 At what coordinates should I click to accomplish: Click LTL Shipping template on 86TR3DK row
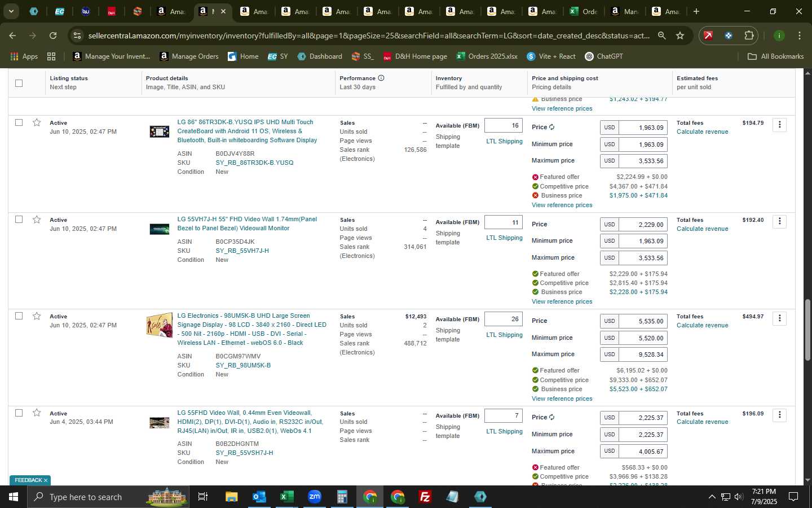(504, 141)
